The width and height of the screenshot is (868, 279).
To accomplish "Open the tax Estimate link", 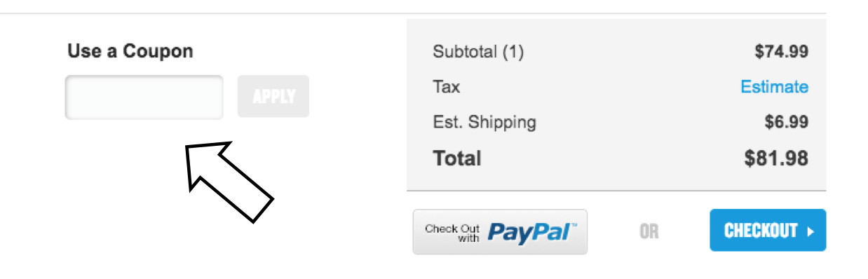I will [x=774, y=87].
